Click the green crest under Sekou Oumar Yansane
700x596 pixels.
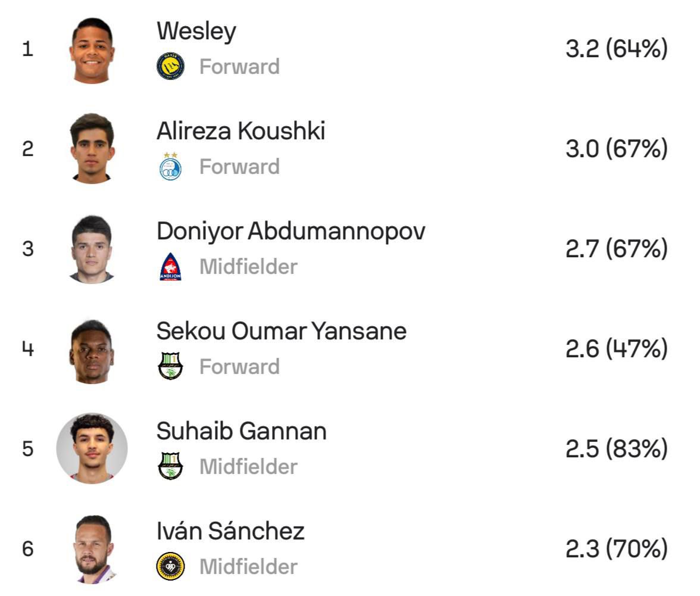point(170,366)
